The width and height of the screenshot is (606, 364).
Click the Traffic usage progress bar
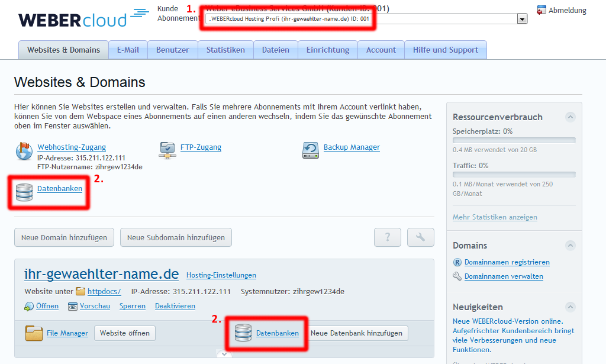514,175
